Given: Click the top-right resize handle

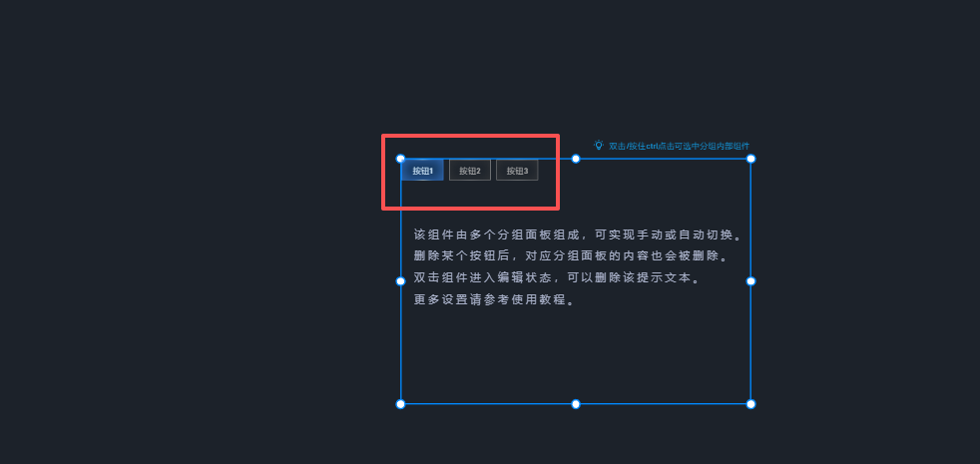Looking at the screenshot, I should (750, 159).
